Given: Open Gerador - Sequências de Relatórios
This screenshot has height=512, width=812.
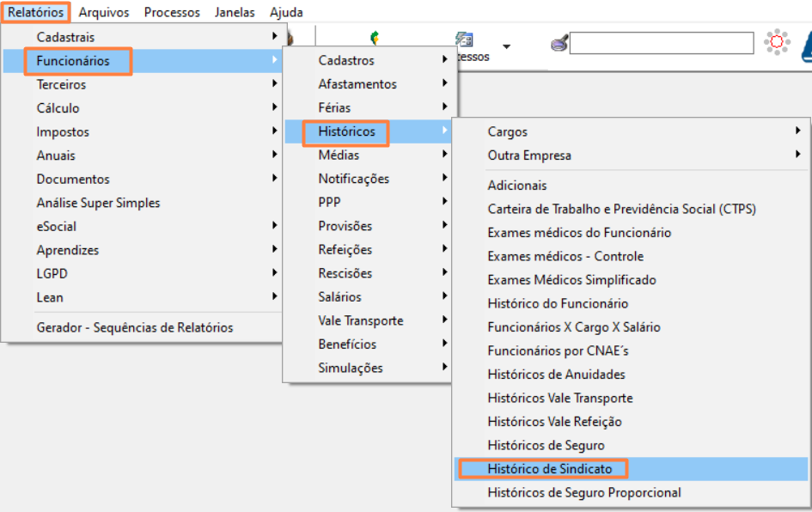Looking at the screenshot, I should point(135,327).
